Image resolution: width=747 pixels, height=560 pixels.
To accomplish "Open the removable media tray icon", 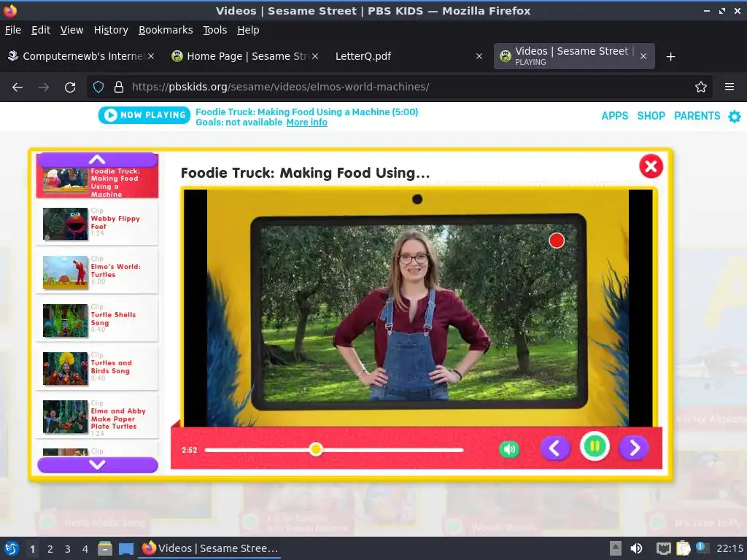I will tap(616, 548).
